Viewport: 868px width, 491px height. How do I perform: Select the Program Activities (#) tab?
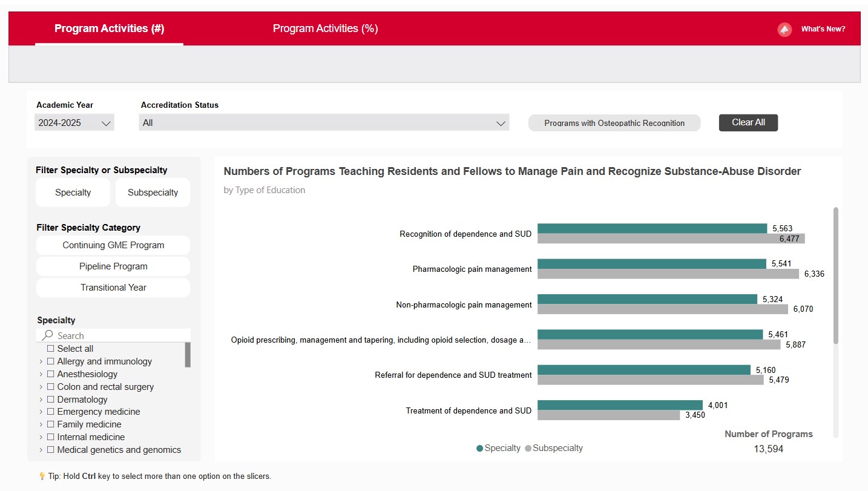[x=110, y=28]
